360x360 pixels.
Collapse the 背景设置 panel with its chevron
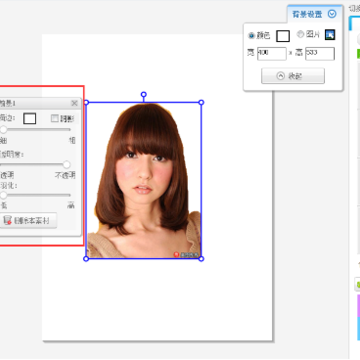pos(332,14)
